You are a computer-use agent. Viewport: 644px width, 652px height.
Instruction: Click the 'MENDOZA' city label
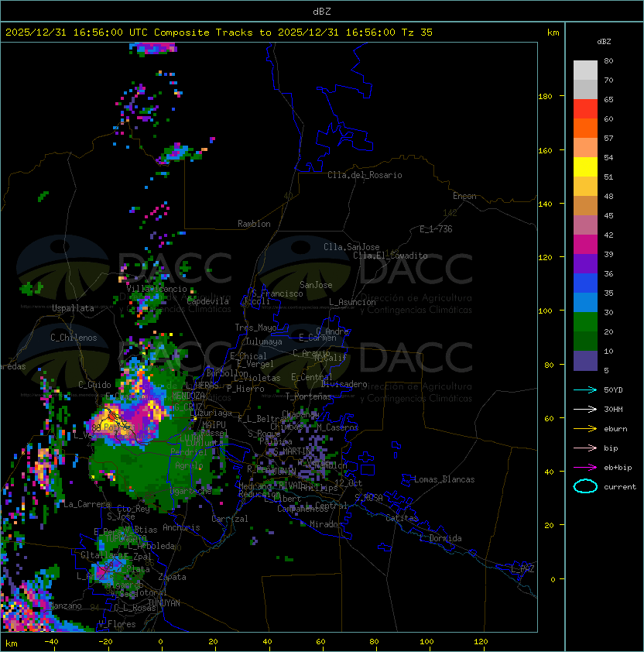(x=188, y=395)
